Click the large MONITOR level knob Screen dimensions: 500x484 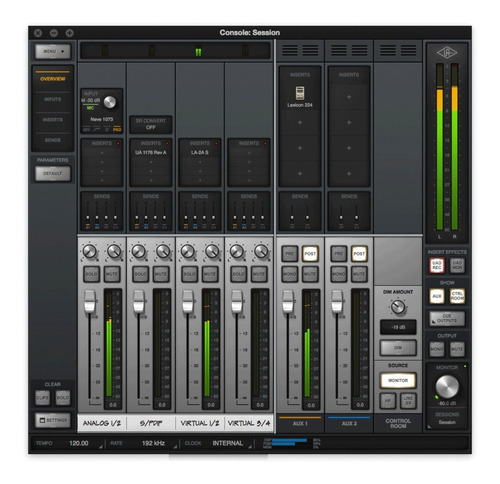tap(447, 387)
